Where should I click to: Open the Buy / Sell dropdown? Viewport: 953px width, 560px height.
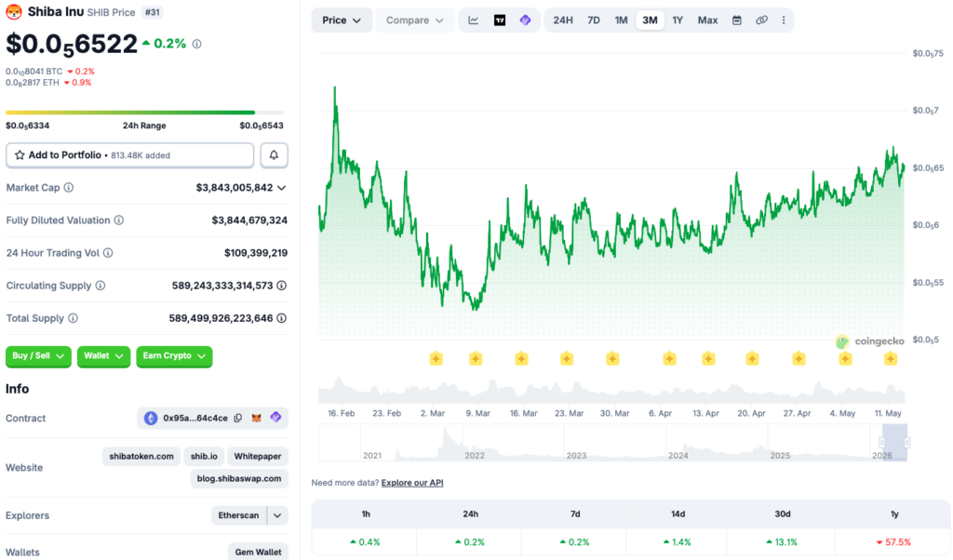[x=38, y=356]
